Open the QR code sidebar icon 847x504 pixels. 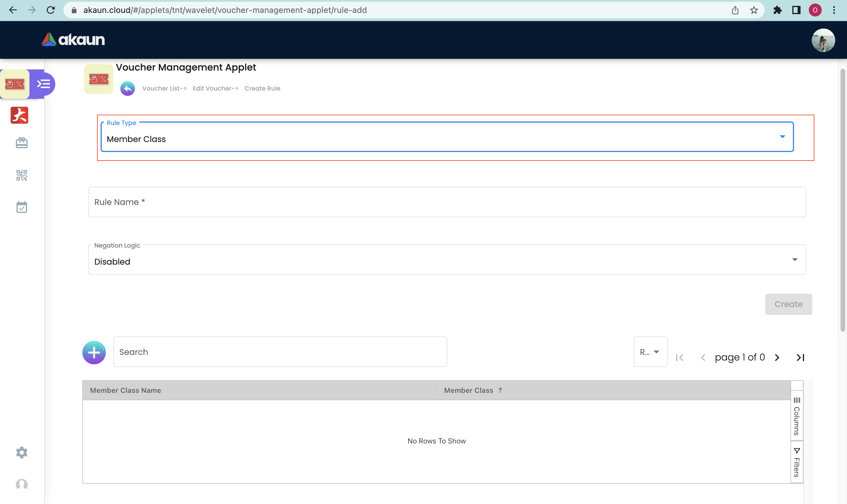tap(21, 175)
